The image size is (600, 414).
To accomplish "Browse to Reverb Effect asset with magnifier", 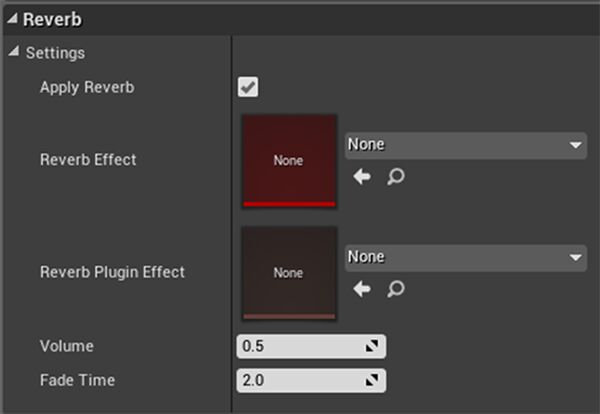I will tap(395, 176).
